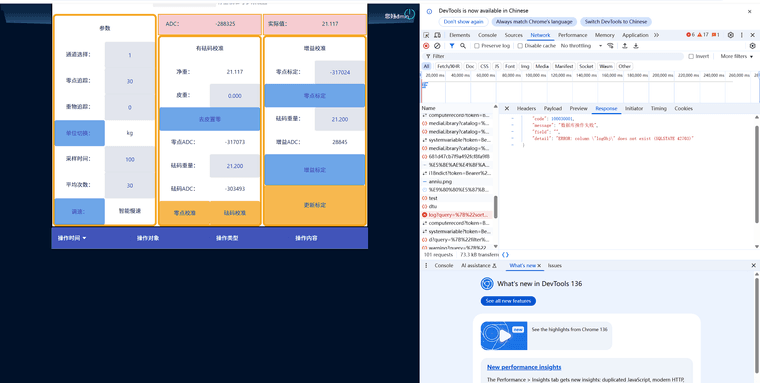Click into the network Filter text field
The image size is (760, 383).
click(553, 56)
